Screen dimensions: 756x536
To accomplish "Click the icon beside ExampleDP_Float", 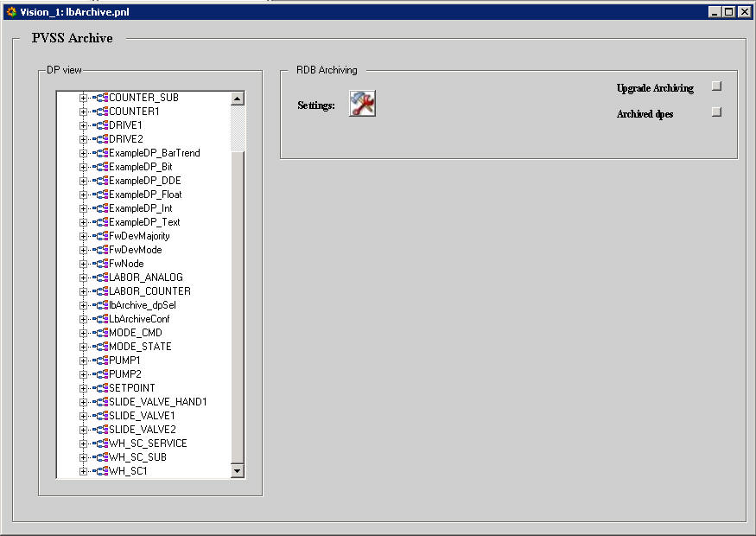I will (x=102, y=195).
